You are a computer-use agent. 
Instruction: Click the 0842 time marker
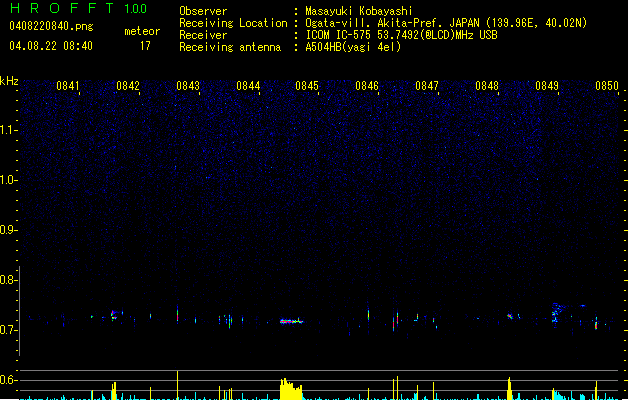[128, 86]
